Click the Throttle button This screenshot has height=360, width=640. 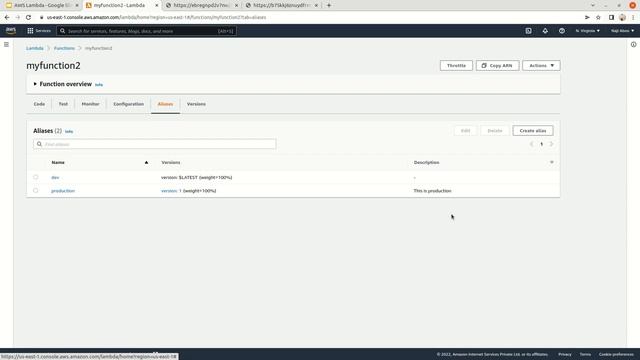click(456, 66)
